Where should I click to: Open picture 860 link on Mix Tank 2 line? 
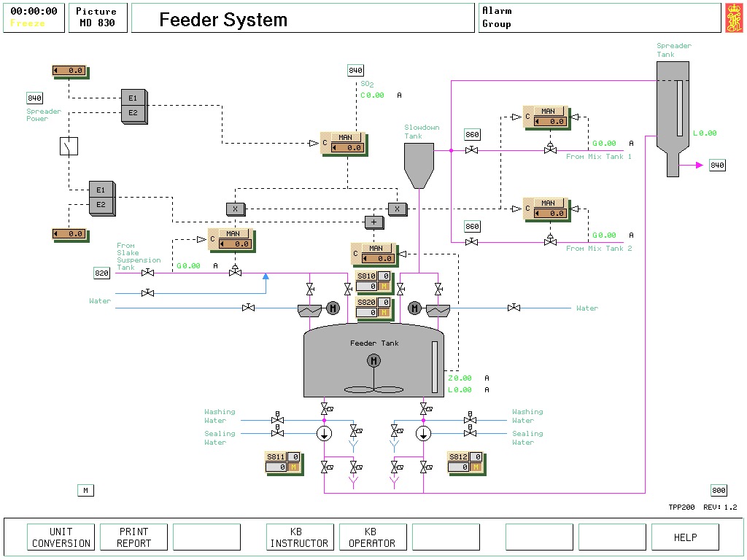coord(472,227)
